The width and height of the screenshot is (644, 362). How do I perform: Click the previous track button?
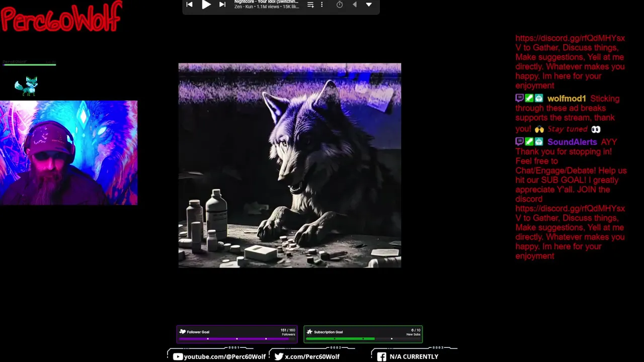189,5
